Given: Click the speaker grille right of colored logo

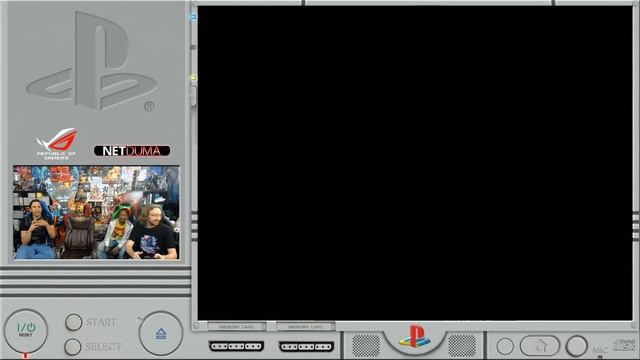Looking at the screenshot, I should coord(462,345).
